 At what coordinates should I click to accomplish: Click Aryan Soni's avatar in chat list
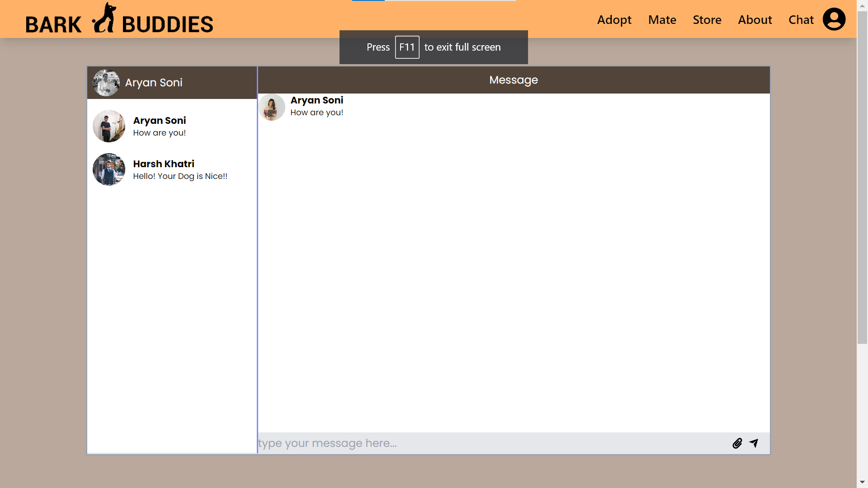pos(109,126)
